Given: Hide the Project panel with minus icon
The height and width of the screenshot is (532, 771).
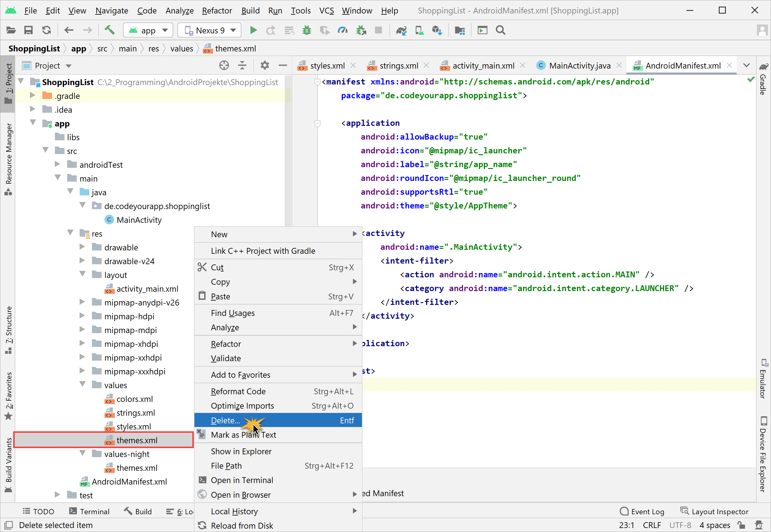Looking at the screenshot, I should [x=283, y=65].
